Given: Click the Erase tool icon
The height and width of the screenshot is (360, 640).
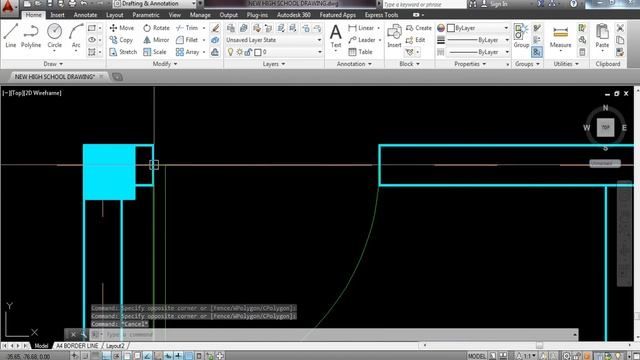Looking at the screenshot, I should [x=215, y=28].
